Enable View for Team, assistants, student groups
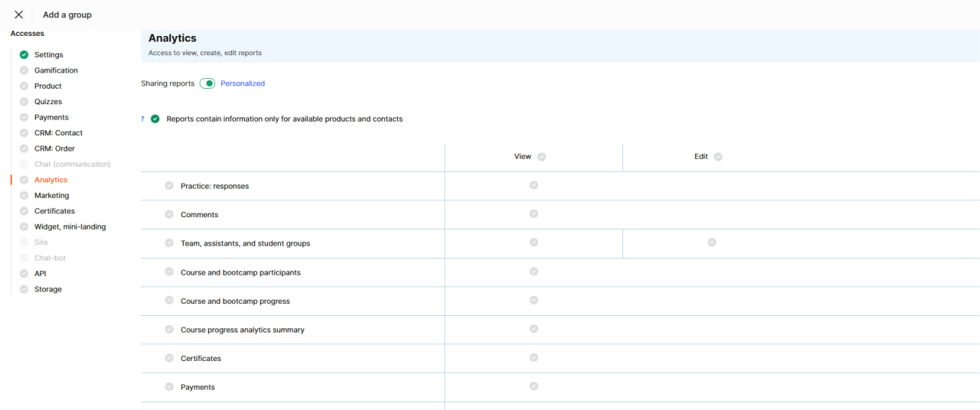The height and width of the screenshot is (410, 980). point(534,242)
